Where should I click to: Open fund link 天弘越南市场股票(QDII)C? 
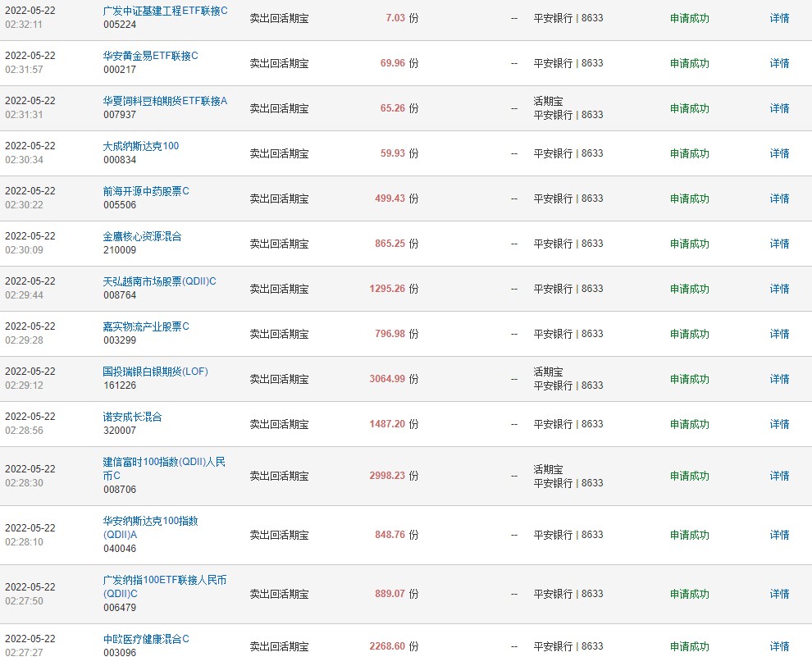[x=159, y=281]
